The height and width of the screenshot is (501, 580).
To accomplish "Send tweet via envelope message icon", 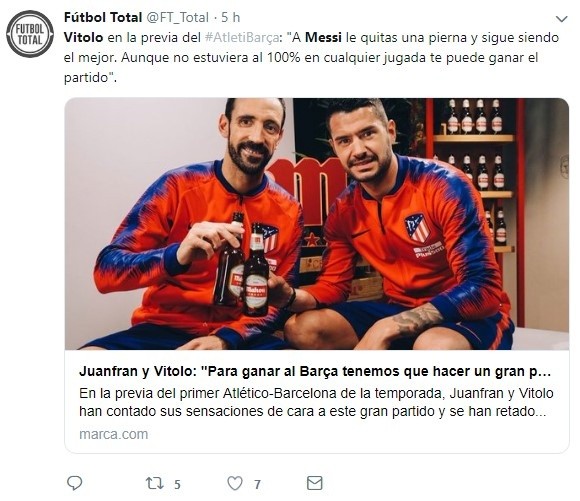I will pos(315,483).
